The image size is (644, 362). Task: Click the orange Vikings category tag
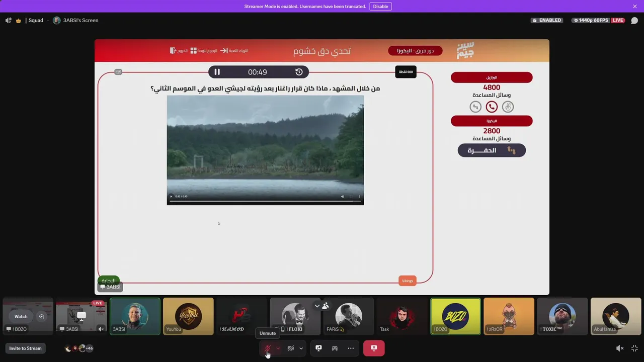click(408, 281)
